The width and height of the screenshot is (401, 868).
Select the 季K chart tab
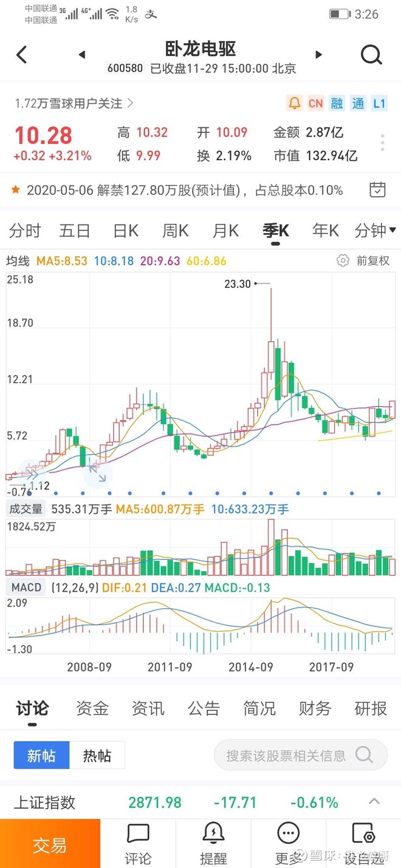(275, 230)
